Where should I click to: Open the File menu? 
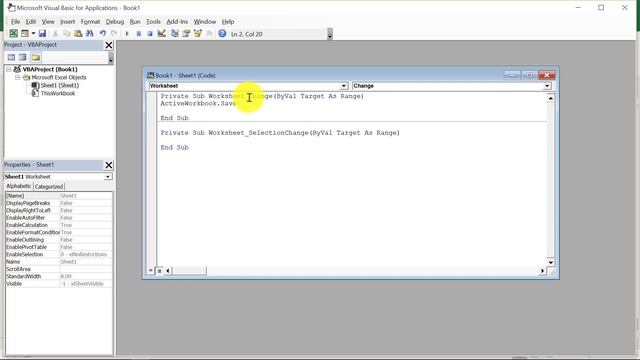click(x=16, y=22)
